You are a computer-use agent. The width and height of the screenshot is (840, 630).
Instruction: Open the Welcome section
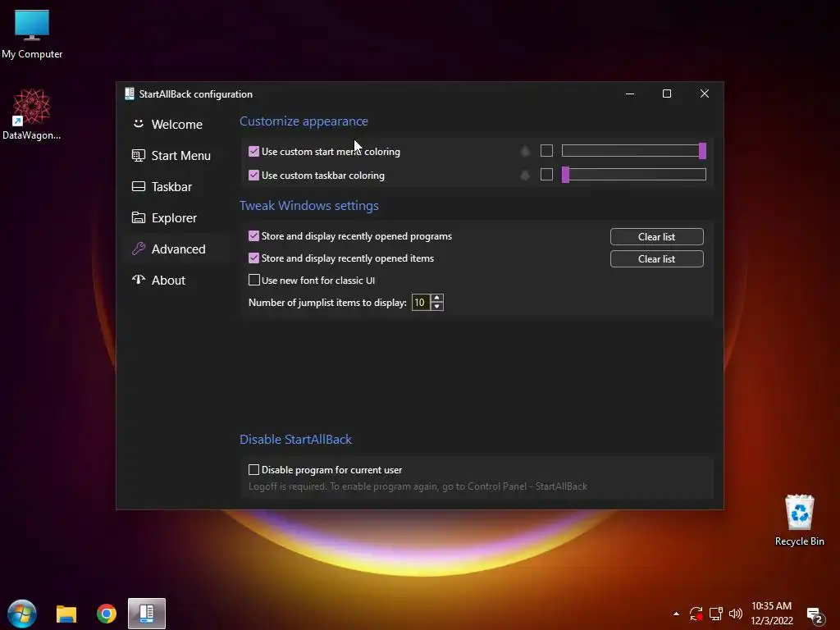coord(167,125)
